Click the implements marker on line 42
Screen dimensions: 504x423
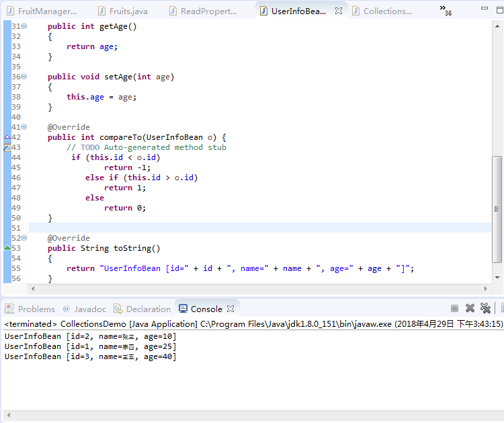pos(7,137)
